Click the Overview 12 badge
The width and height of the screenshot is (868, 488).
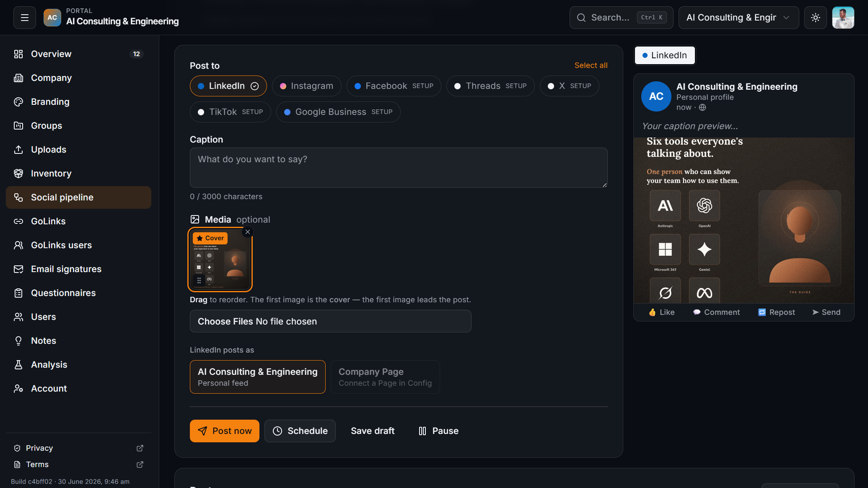(x=136, y=54)
